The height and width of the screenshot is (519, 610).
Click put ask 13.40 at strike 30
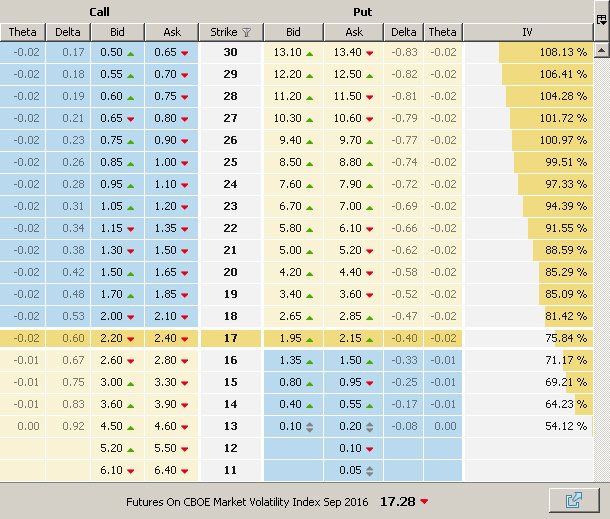tap(354, 52)
